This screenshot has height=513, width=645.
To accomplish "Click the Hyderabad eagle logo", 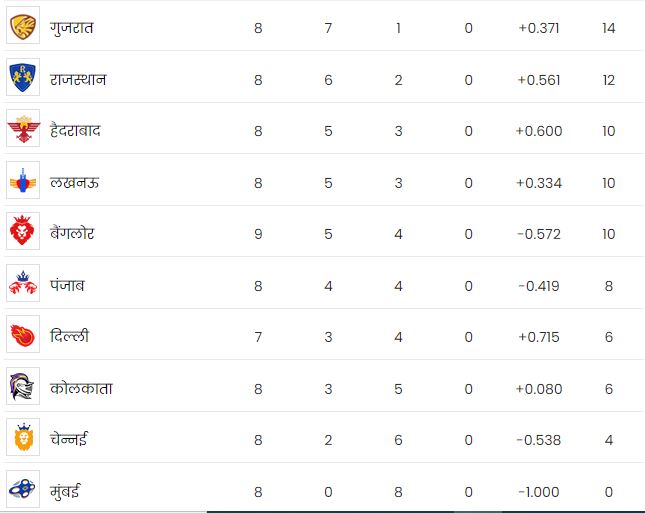I will (x=23, y=128).
